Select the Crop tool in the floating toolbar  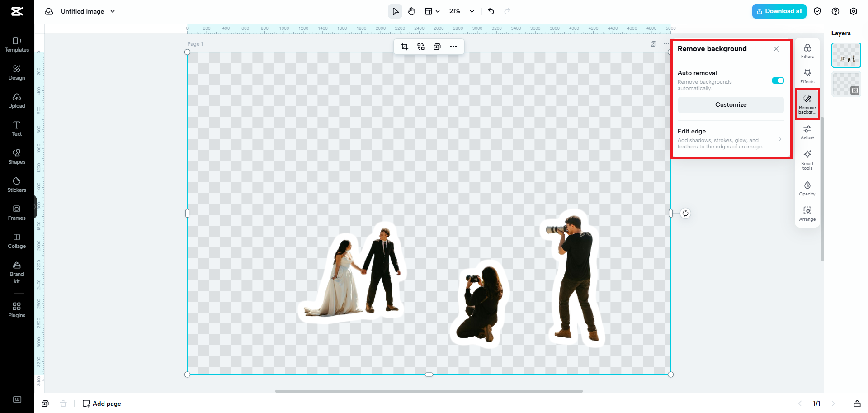(x=404, y=46)
